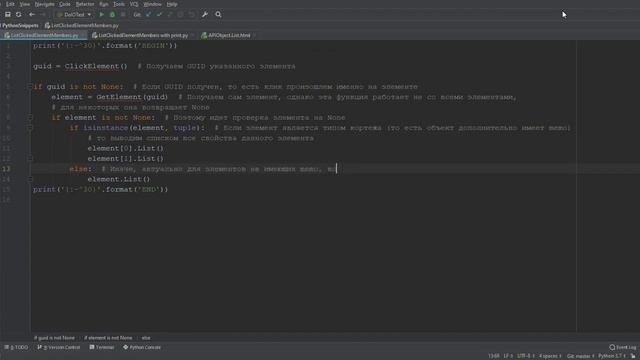Collapse the 'if guid is not None' code block
Image resolution: width=640 pixels, height=360 pixels.
[30, 87]
